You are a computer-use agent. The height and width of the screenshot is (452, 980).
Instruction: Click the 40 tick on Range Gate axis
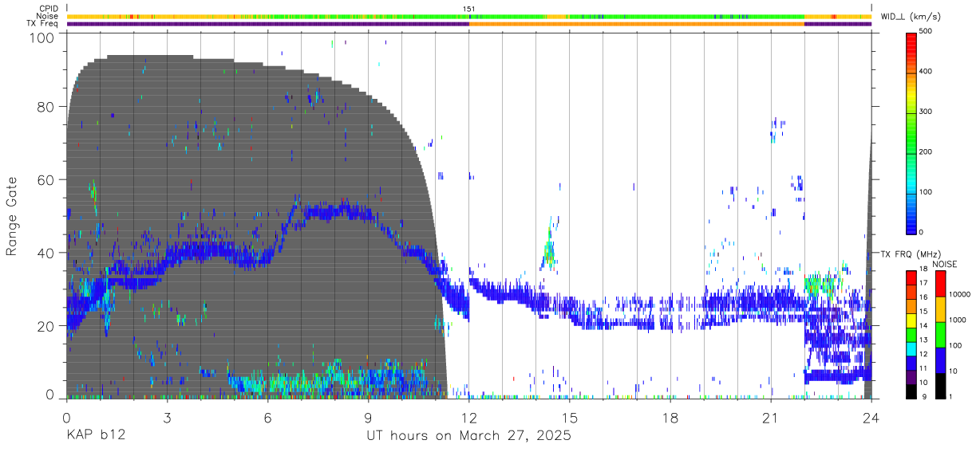point(45,253)
